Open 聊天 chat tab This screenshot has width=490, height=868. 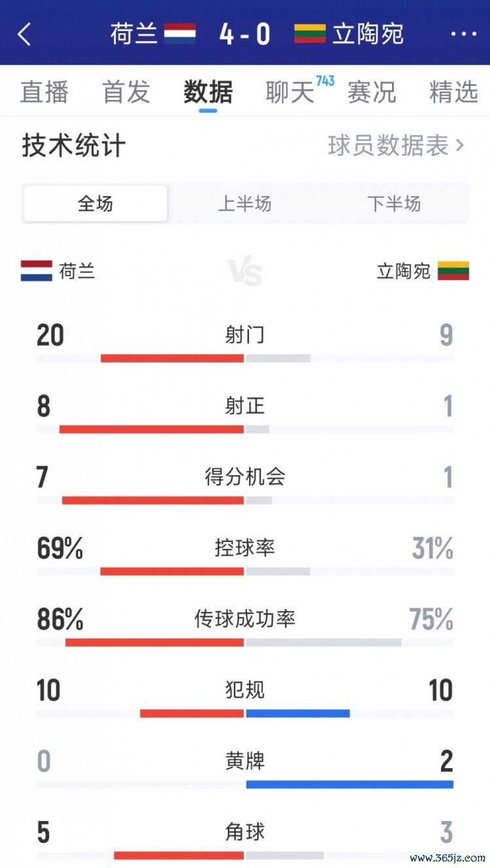(x=290, y=92)
